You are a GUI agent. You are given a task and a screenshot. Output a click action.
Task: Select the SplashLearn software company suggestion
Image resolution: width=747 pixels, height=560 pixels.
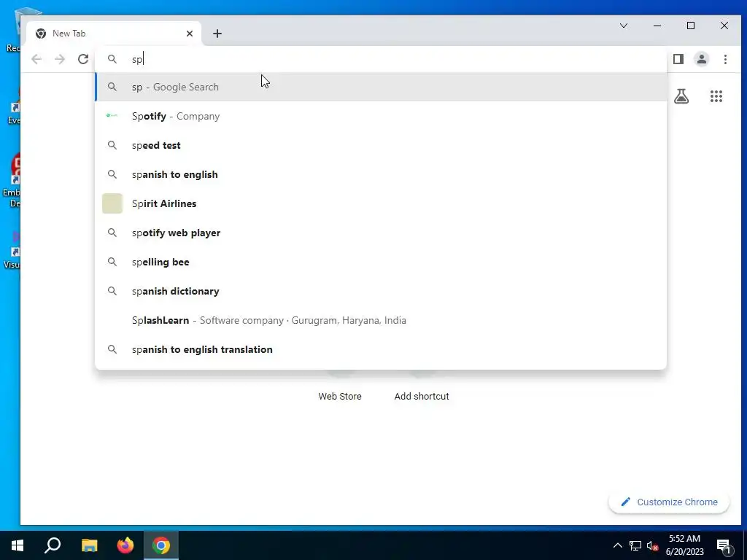tap(381, 320)
